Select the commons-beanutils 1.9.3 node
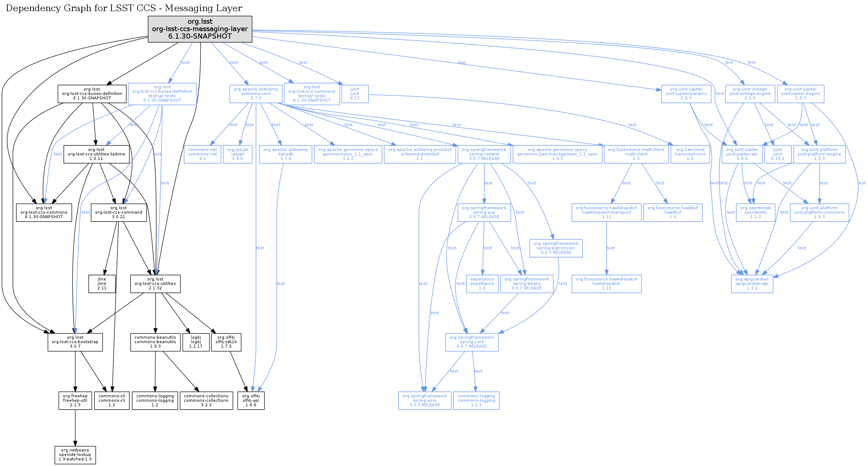 click(x=155, y=342)
